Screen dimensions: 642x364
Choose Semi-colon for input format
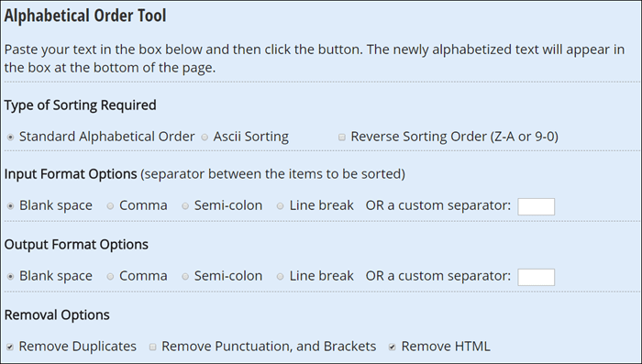pyautogui.click(x=185, y=206)
